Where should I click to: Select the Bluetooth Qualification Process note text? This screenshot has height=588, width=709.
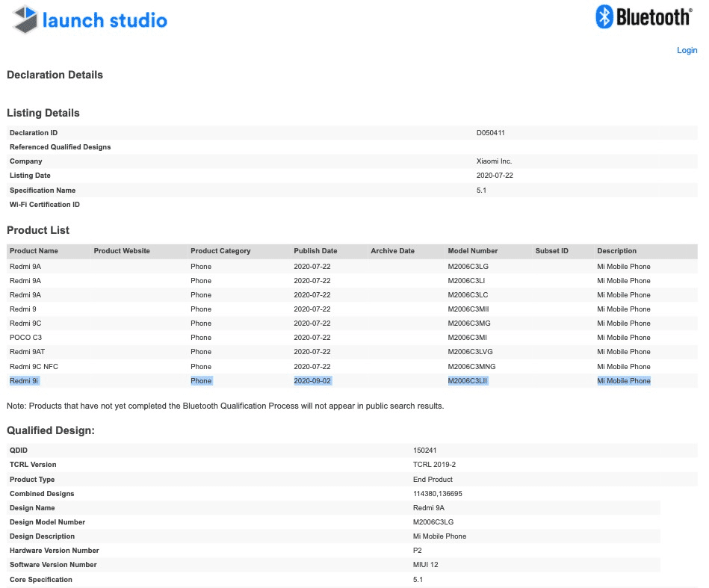[225, 406]
